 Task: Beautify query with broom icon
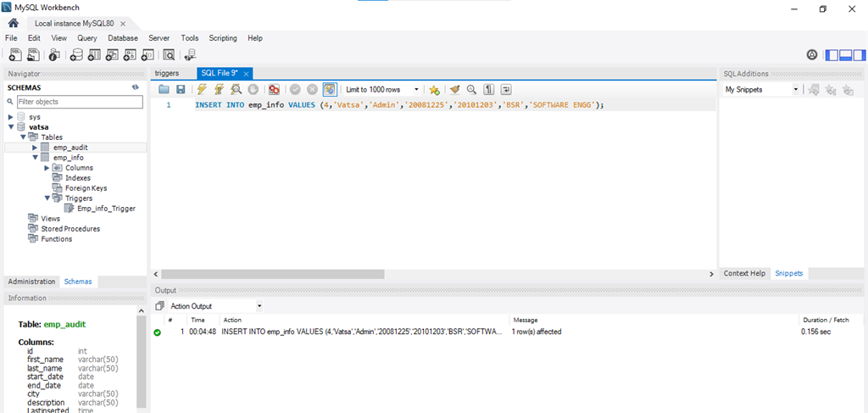[x=455, y=89]
